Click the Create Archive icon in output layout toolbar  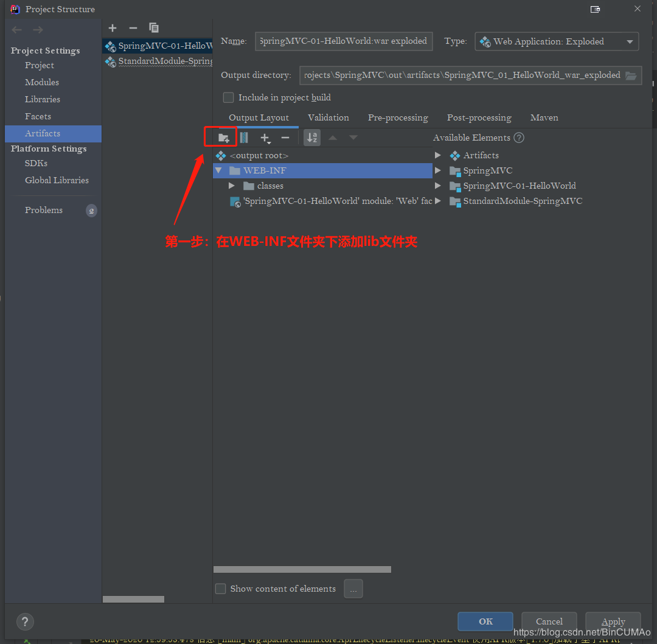244,138
